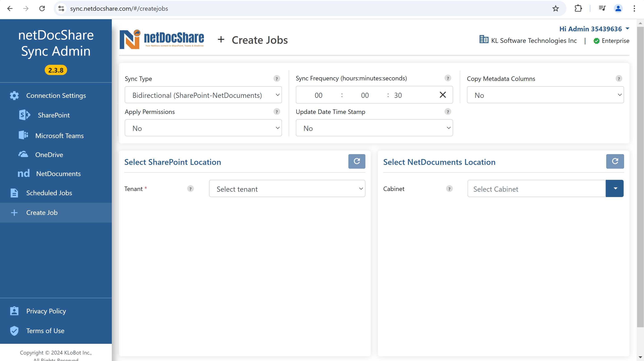
Task: Open the browser extensions puzzle icon
Action: [578, 8]
